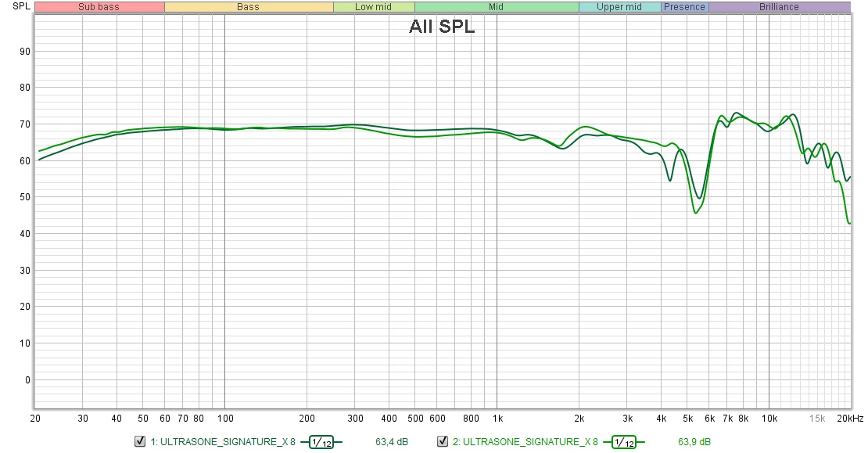Click the Brilliance frequency band label
Viewport: 868px width, 453px height.
[779, 6]
